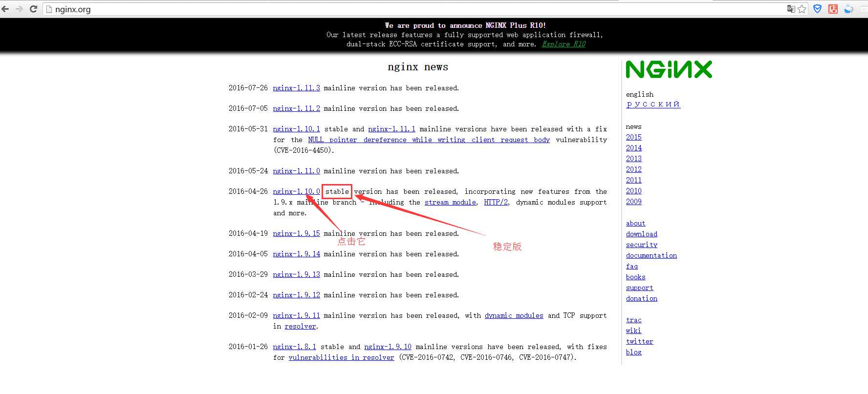Open the trac link
The image size is (868, 394).
[633, 320]
